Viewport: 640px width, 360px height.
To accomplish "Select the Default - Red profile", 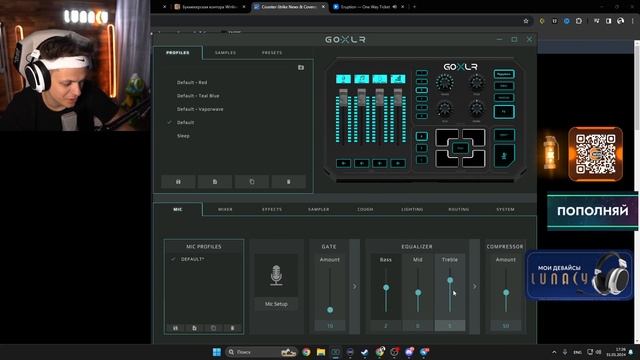I will pos(192,82).
